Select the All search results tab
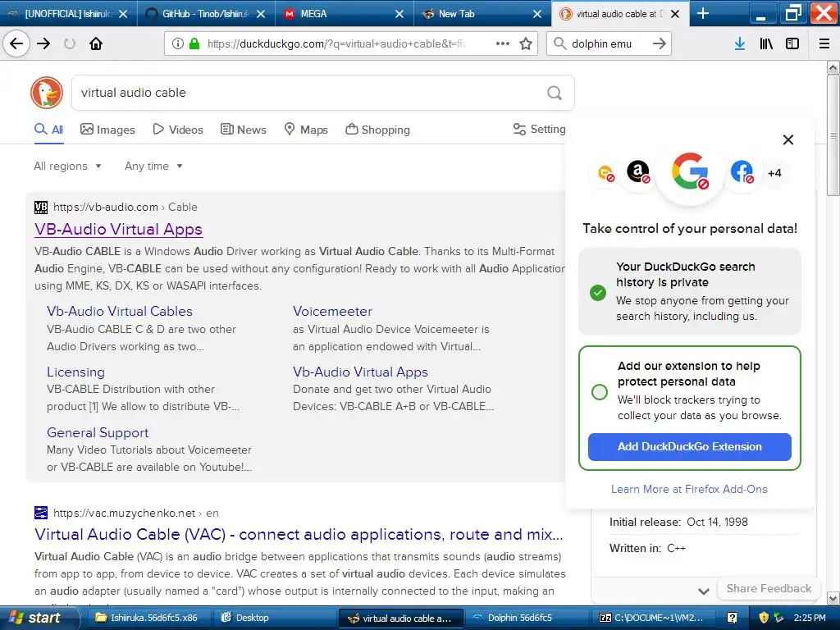The height and width of the screenshot is (630, 840). click(x=48, y=130)
